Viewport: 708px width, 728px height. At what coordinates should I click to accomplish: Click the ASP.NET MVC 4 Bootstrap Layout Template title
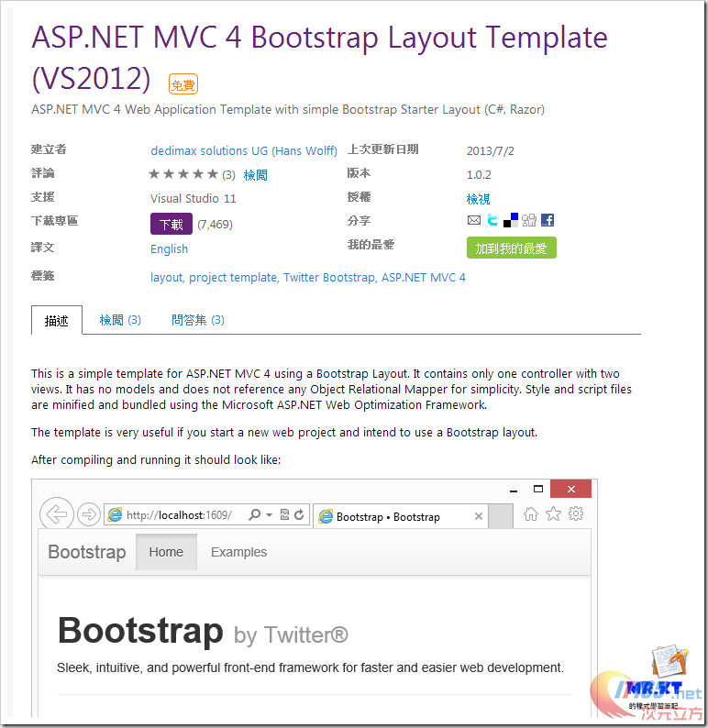(319, 57)
